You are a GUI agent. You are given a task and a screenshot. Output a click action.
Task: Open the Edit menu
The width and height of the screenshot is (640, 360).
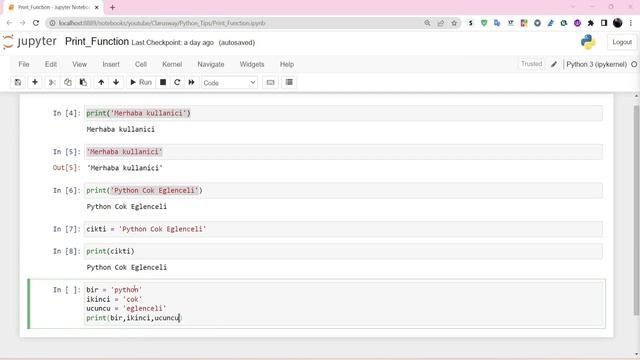click(51, 64)
